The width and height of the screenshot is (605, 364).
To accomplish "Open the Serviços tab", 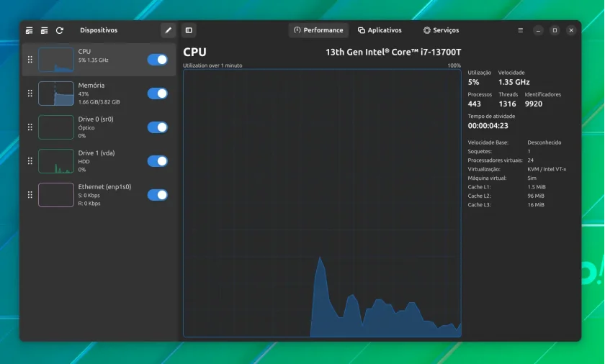I will pos(441,30).
